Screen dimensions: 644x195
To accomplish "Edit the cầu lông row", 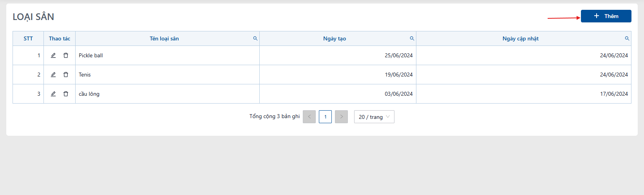I will [53, 94].
